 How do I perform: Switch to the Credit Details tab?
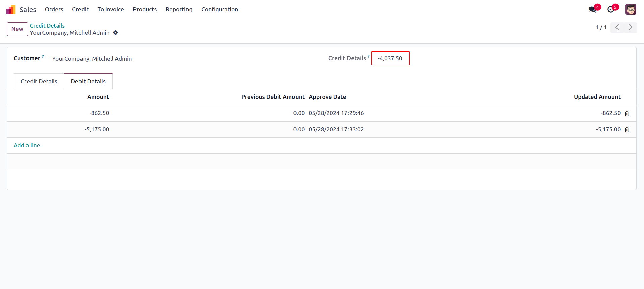(39, 81)
